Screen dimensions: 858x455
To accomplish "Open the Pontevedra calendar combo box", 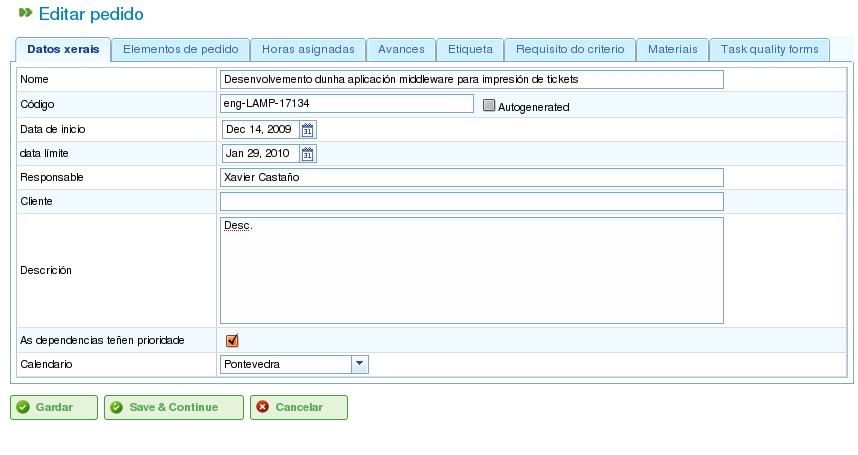I will pyautogui.click(x=294, y=364).
